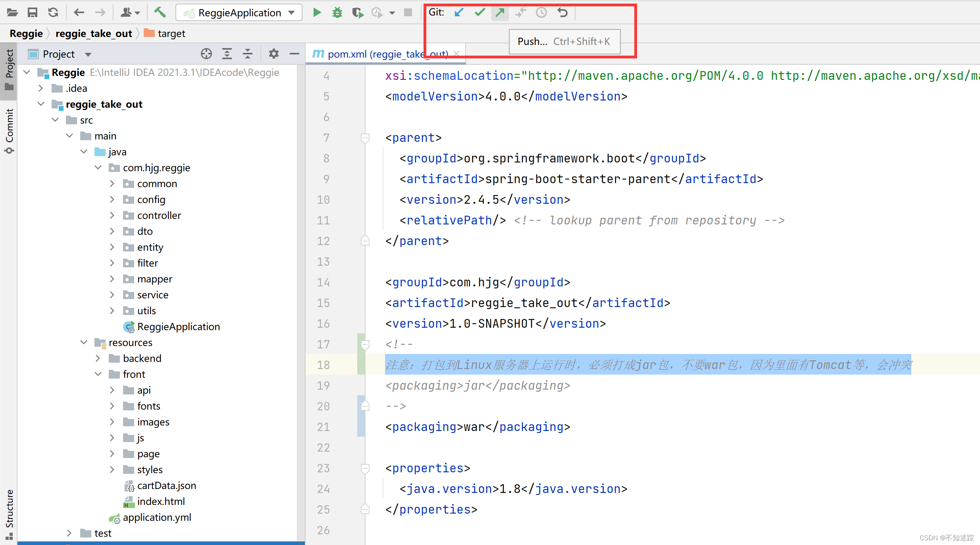Collapse the Reggie root project node
The image size is (980, 545).
(27, 72)
